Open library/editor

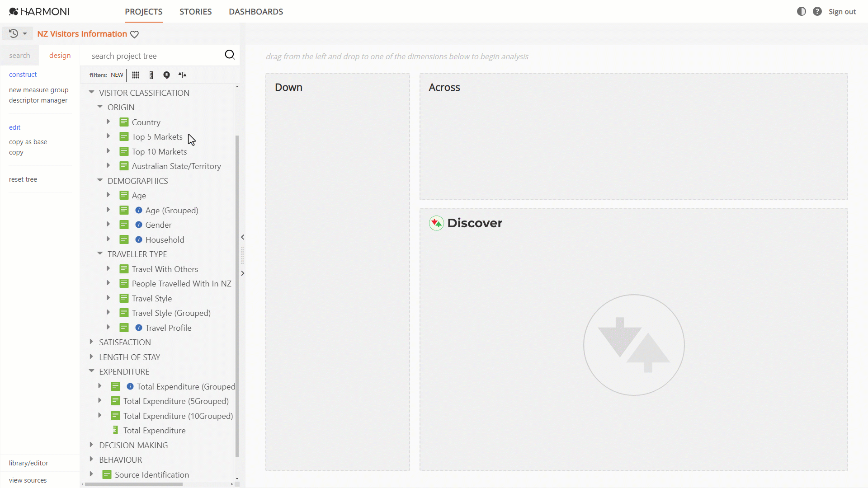(x=28, y=463)
